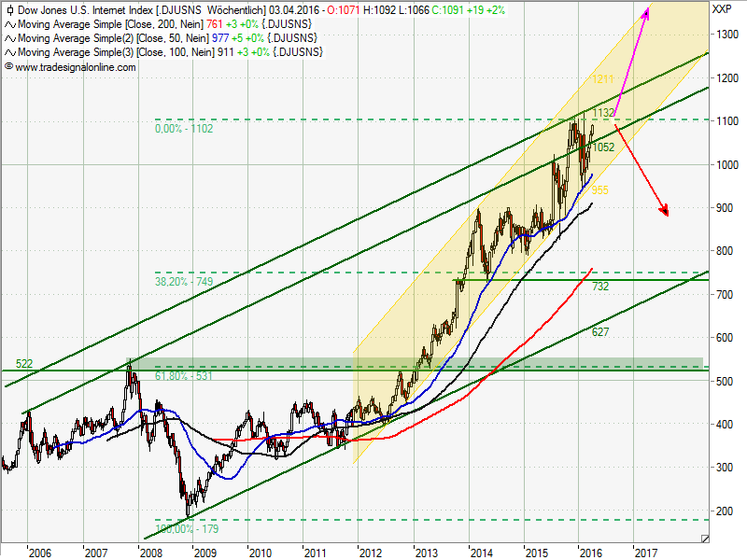Click the 300 tick on price axis
Screen dimensions: 747x560
[x=725, y=468]
